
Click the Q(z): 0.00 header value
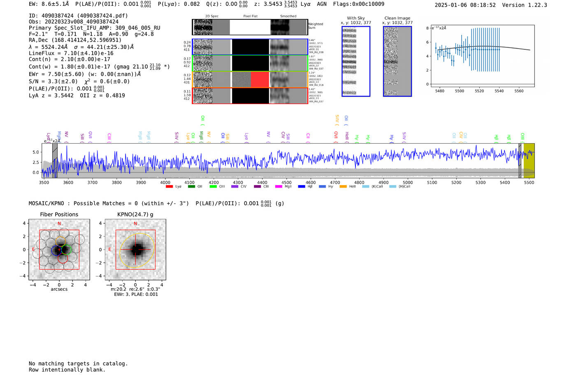pos(227,4)
